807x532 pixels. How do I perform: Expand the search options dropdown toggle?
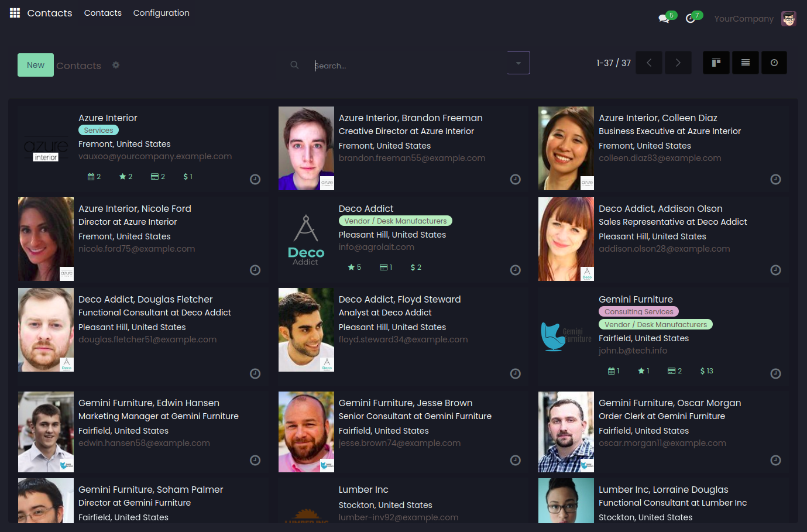point(518,63)
